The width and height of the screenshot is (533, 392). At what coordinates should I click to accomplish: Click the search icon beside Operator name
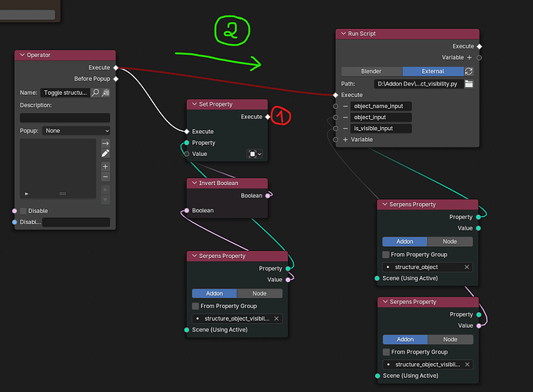click(96, 93)
